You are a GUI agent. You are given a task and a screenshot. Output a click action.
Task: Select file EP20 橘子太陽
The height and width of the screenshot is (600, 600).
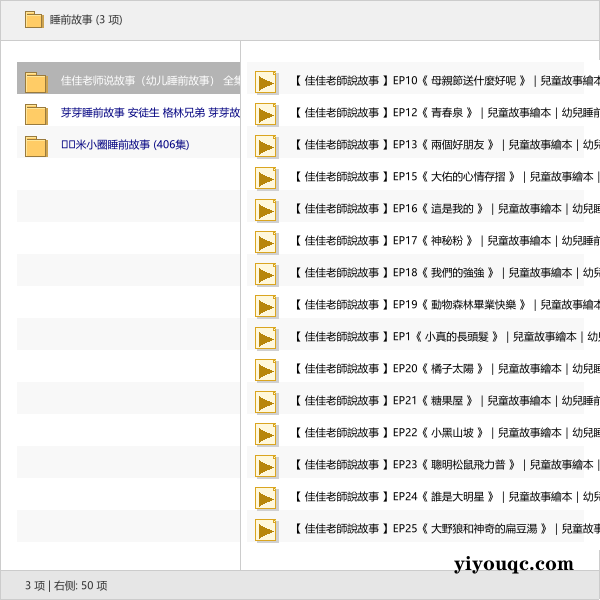[440, 369]
